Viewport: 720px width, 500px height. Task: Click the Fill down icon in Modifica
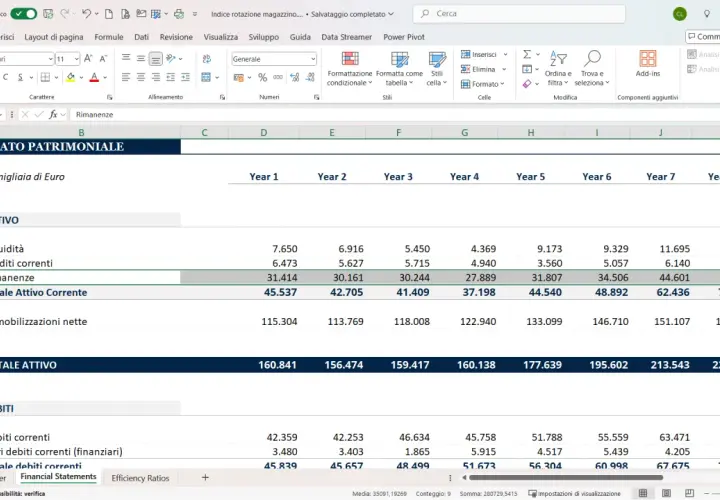pyautogui.click(x=527, y=69)
